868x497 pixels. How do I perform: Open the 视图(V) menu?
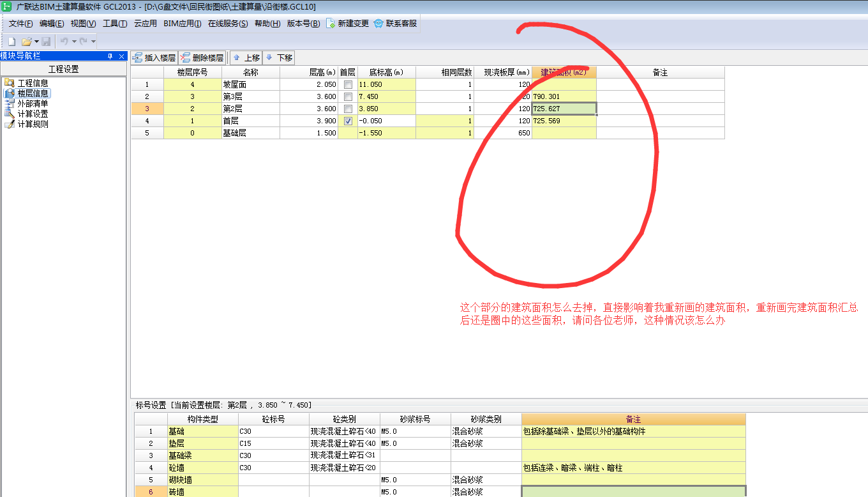point(83,24)
